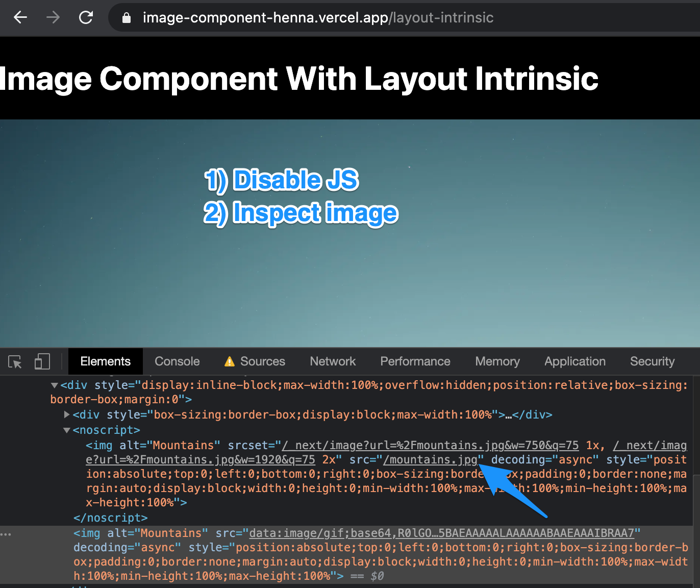Viewport: 700px width, 588px height.
Task: Collapse the outer inline-block div
Action: click(x=54, y=385)
